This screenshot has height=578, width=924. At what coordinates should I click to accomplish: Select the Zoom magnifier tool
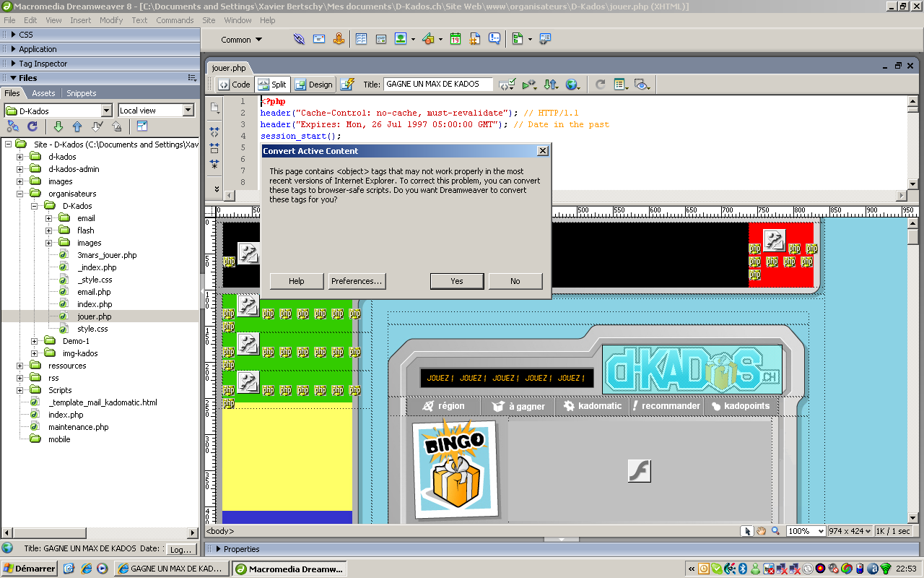click(x=775, y=531)
